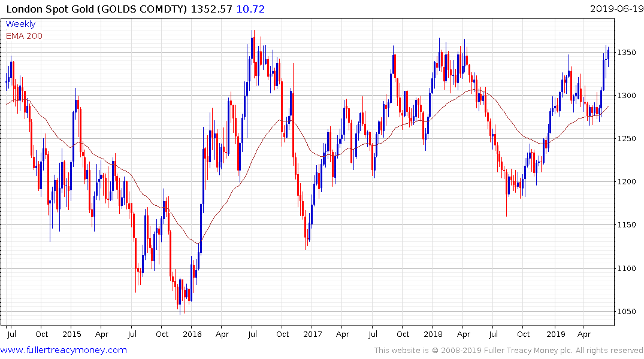Click the 1150 price axis label
Image resolution: width=644 pixels, height=359 pixels.
click(627, 225)
